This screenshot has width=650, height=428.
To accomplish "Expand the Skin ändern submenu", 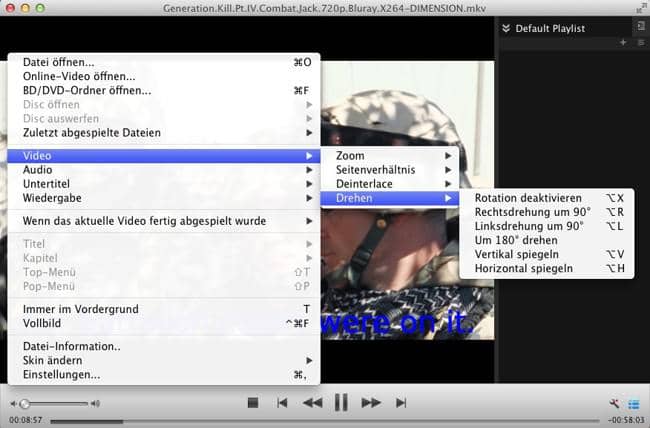I will pos(164,360).
